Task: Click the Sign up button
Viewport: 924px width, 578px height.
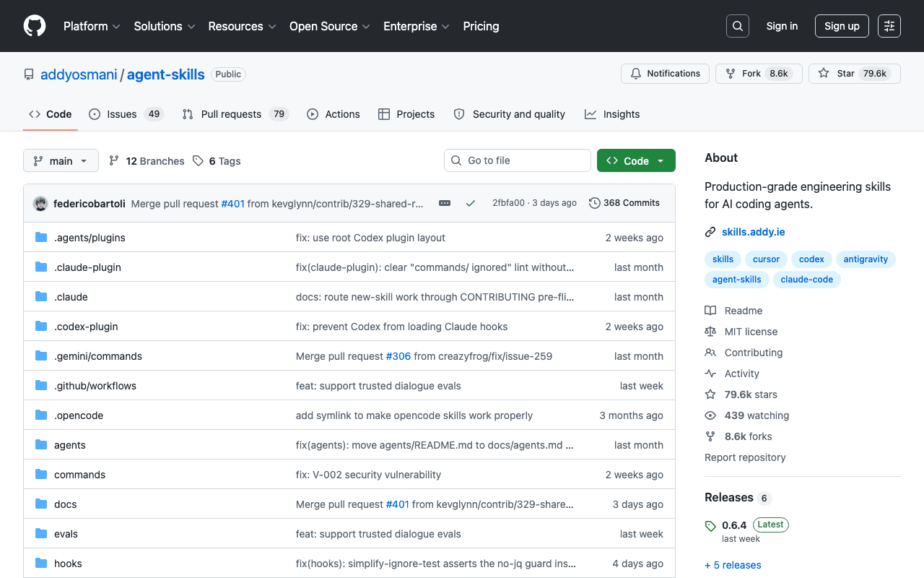Action: click(842, 26)
